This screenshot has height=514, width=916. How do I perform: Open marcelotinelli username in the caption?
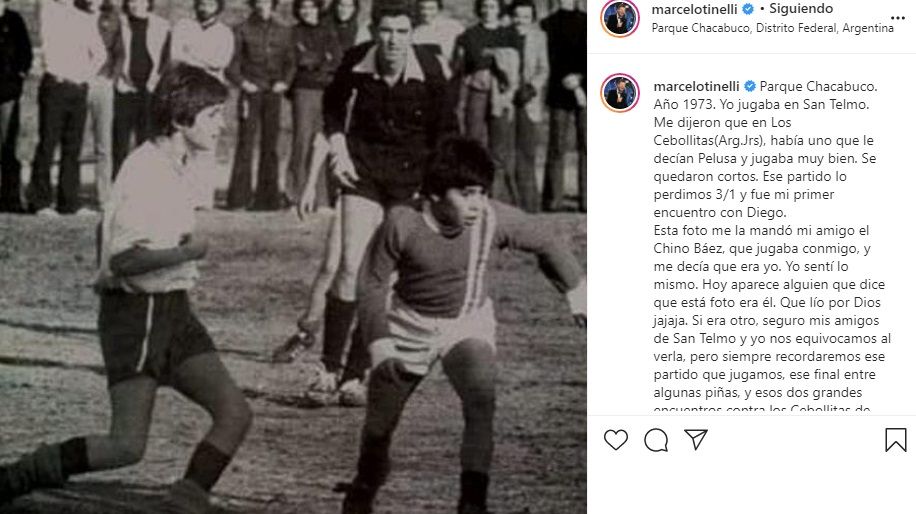click(696, 86)
